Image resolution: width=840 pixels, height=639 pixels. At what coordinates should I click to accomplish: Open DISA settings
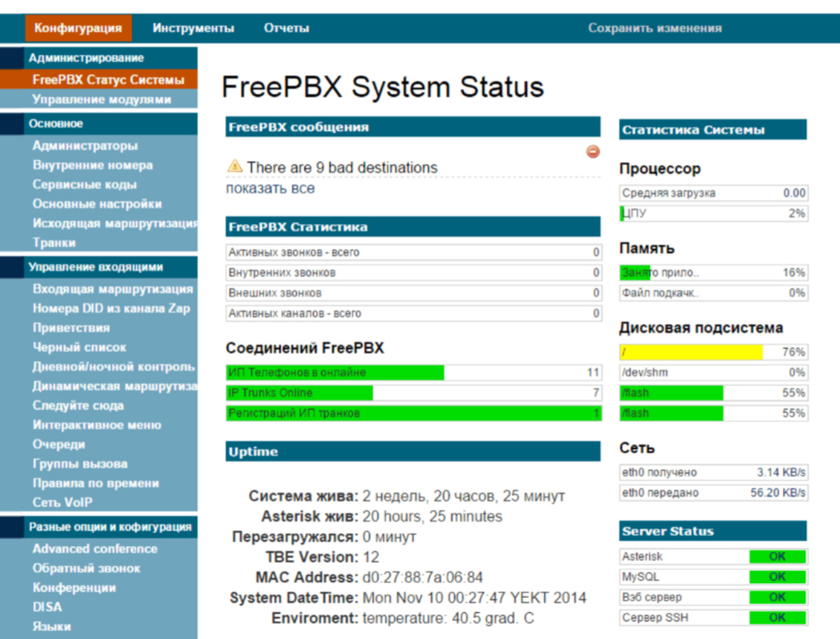click(47, 607)
